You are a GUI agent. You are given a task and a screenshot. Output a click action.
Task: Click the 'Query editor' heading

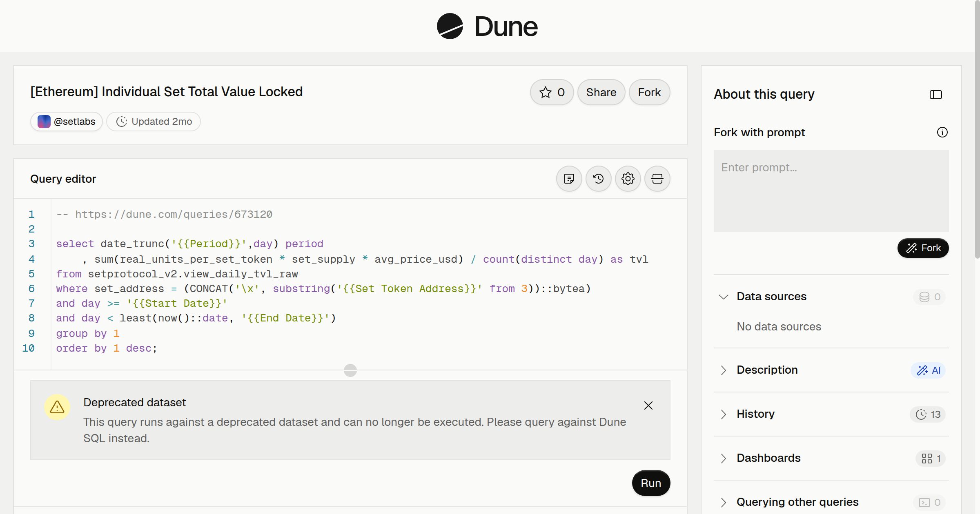click(x=63, y=179)
